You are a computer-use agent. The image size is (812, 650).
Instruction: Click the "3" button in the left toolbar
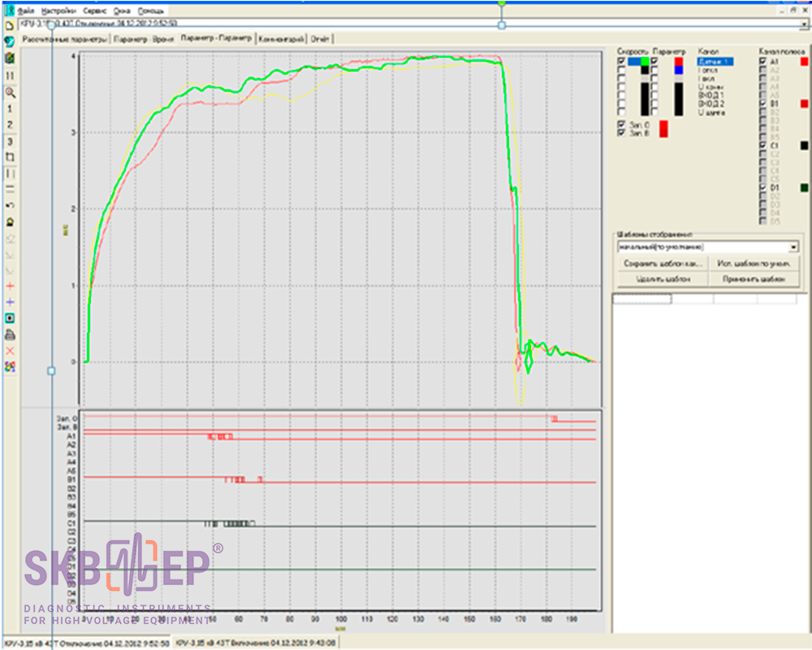(x=10, y=141)
